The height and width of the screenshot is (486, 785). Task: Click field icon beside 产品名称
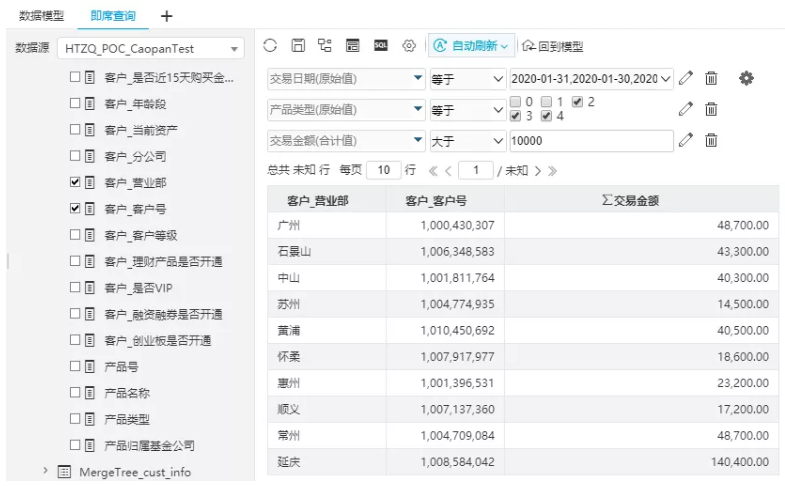tap(90, 393)
